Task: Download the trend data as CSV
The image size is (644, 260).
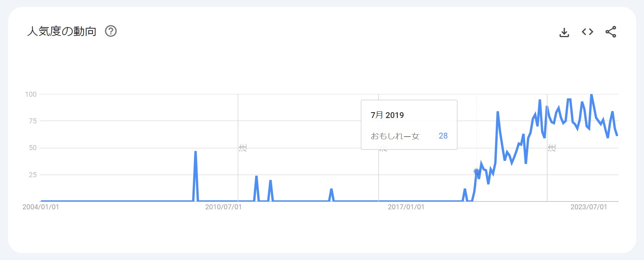Action: 564,32
